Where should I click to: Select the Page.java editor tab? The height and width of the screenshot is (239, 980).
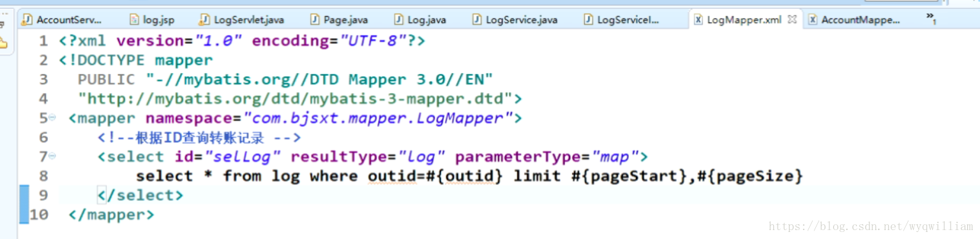(340, 20)
